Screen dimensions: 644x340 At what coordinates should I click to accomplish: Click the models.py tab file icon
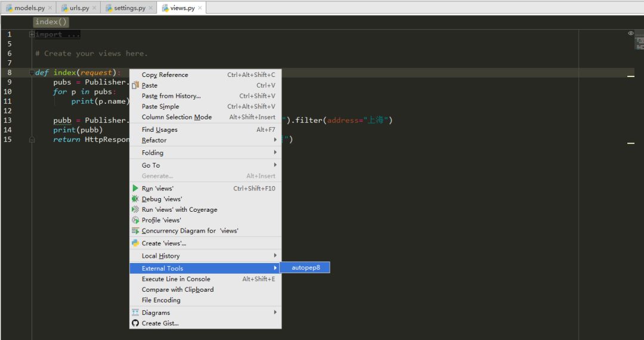[x=9, y=8]
